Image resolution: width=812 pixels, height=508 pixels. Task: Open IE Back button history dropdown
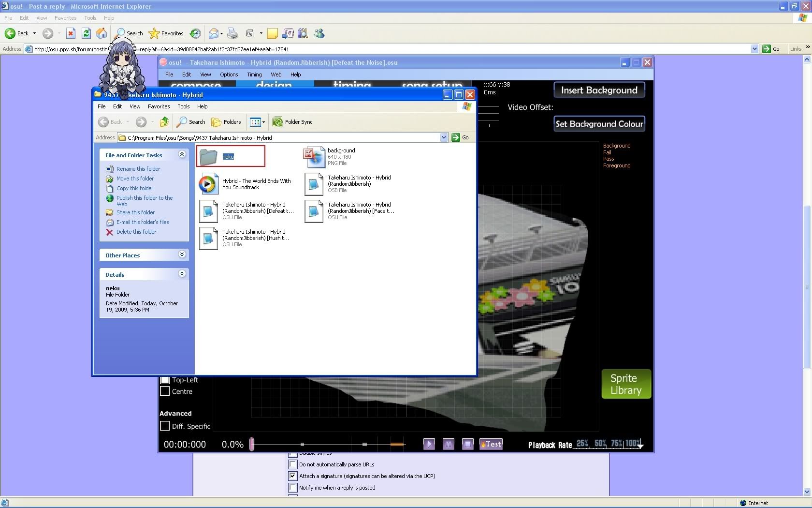click(34, 33)
